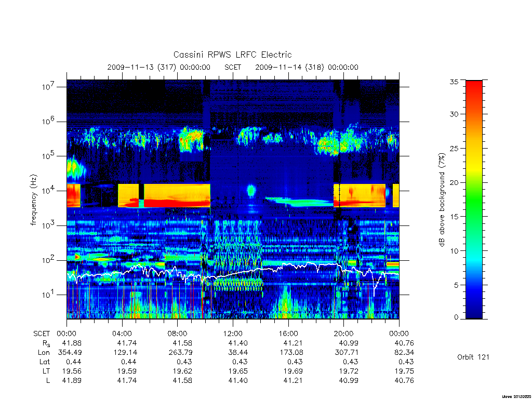The height and width of the screenshot is (399, 532).
Task: Click the 'Lon' row label
Action: (x=44, y=353)
